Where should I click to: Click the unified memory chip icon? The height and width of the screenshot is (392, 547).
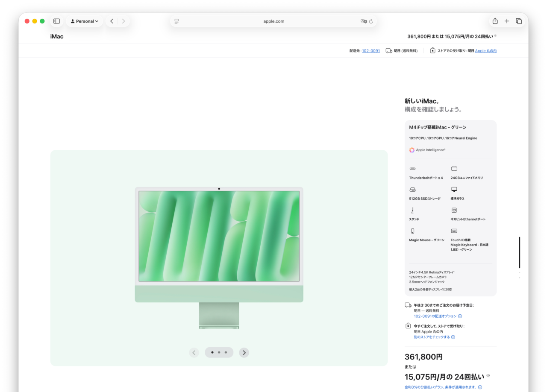[454, 169]
